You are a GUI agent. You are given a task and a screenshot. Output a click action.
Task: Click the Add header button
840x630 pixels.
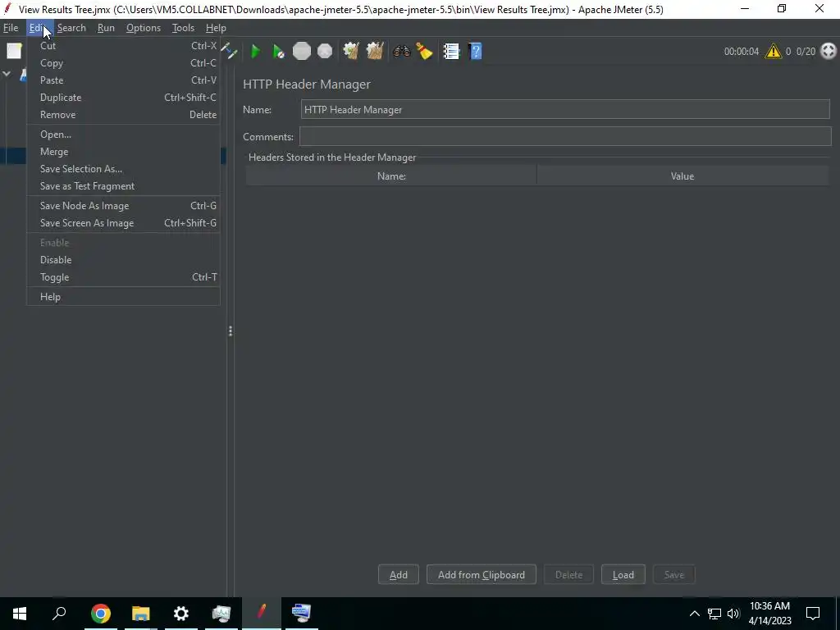click(399, 575)
